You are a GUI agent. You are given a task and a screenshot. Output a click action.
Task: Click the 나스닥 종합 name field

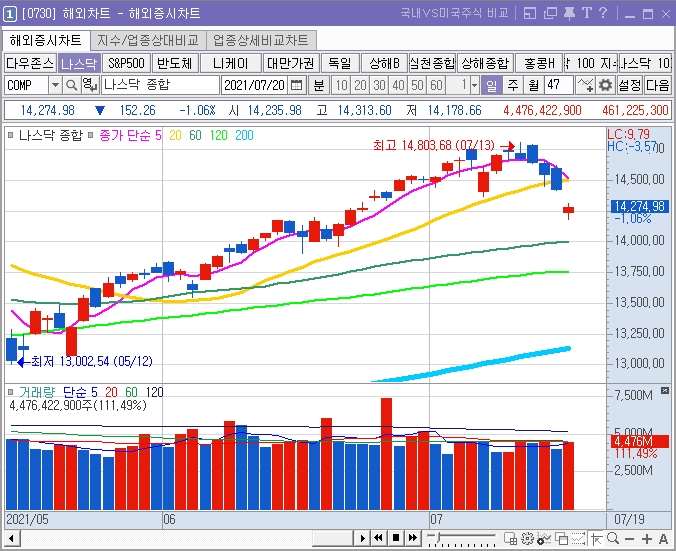(160, 85)
